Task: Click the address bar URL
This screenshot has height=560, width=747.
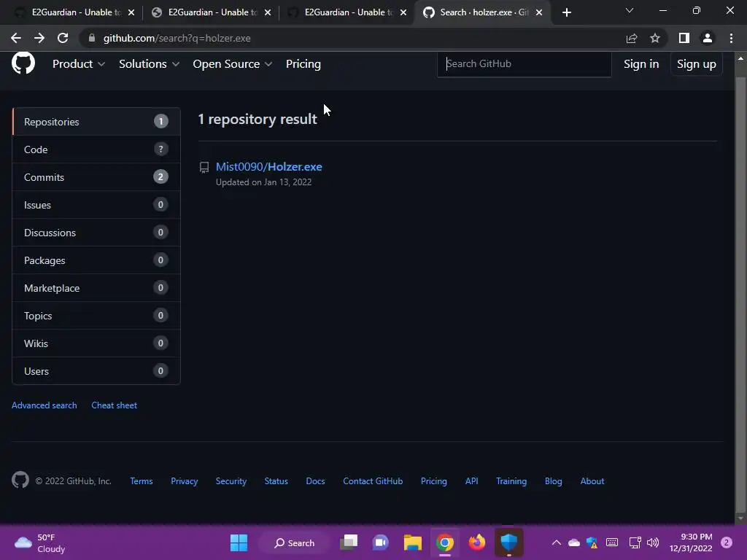Action: pos(177,38)
